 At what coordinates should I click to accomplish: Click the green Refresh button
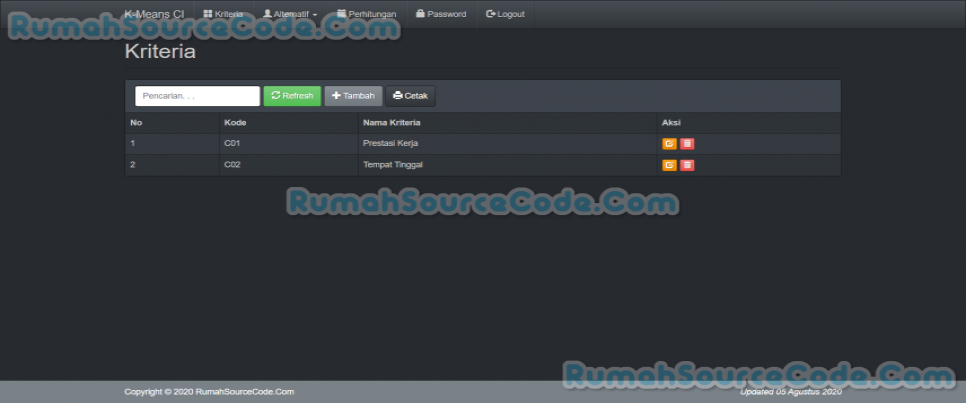292,96
